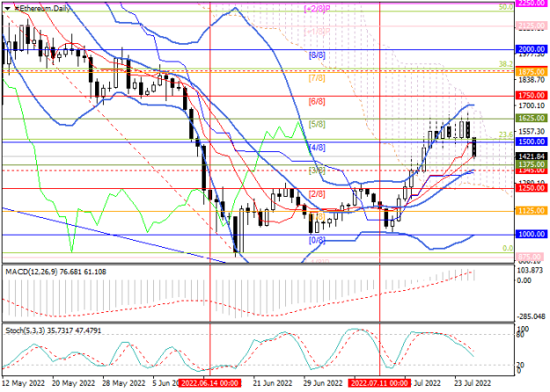Click the Ethereum.Daily chart title

(x=43, y=9)
